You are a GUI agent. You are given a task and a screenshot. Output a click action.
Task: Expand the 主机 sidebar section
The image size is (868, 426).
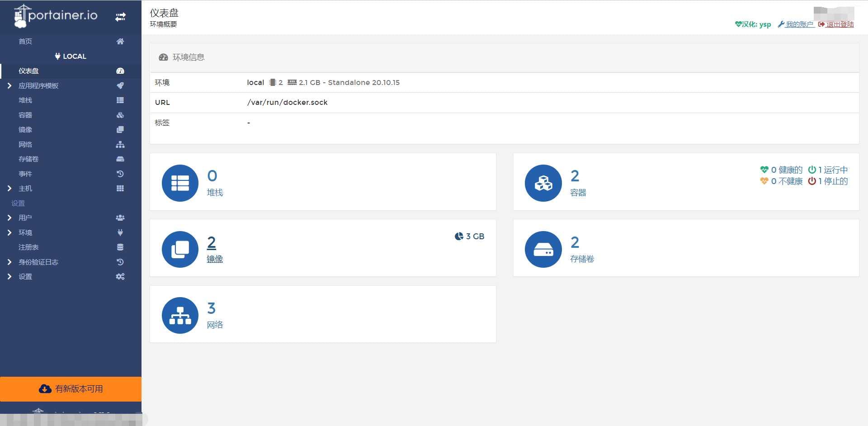click(9, 189)
